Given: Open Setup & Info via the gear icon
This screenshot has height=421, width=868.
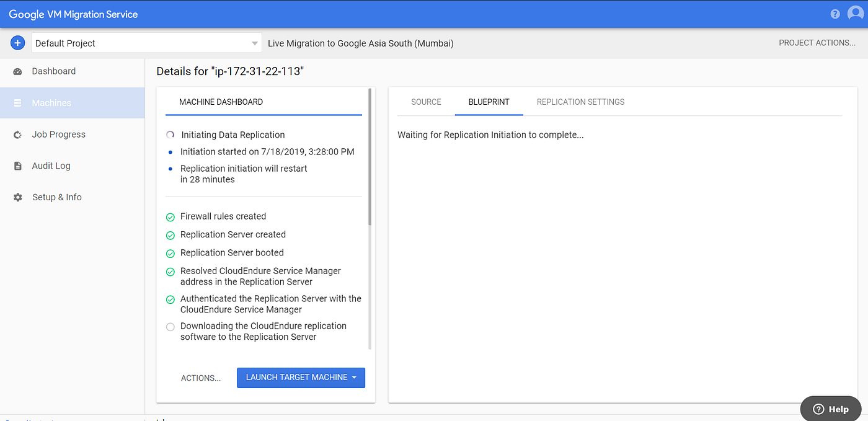Looking at the screenshot, I should point(18,197).
